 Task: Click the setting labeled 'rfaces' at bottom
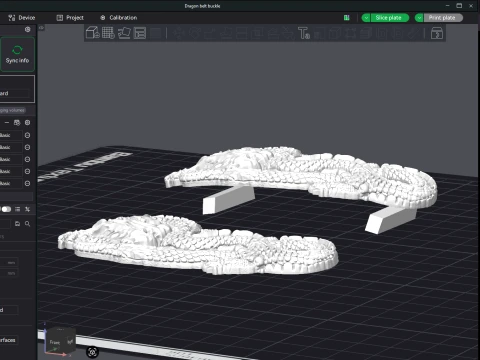point(8,340)
